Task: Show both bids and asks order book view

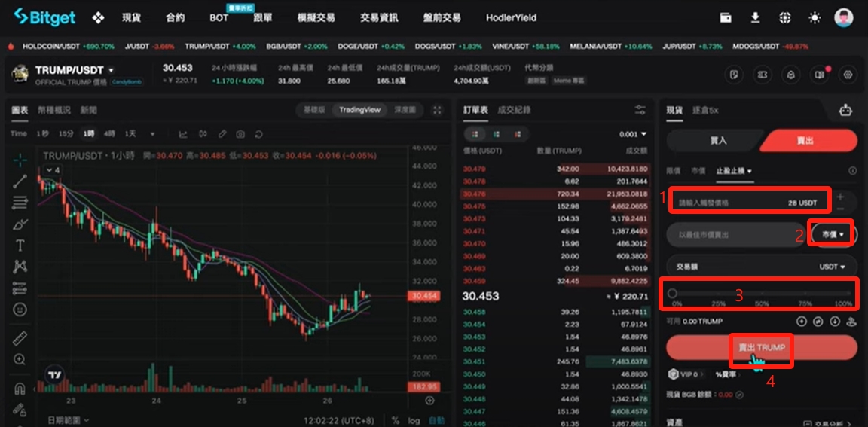Action: (x=475, y=134)
